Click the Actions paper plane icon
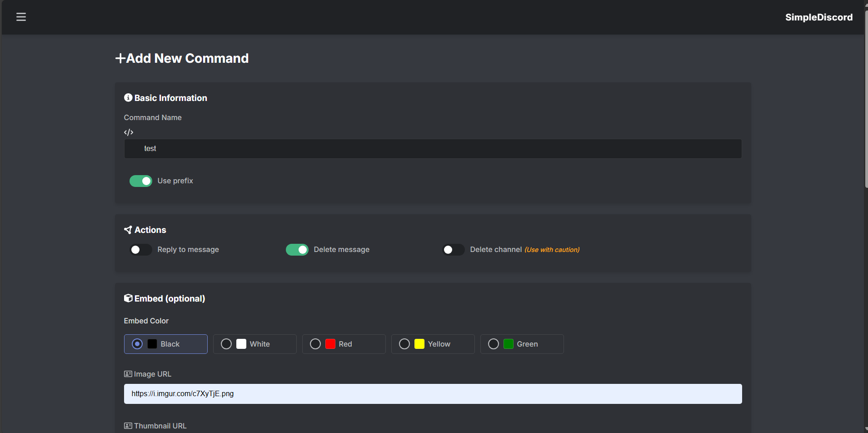Viewport: 868px width, 433px height. [x=128, y=230]
